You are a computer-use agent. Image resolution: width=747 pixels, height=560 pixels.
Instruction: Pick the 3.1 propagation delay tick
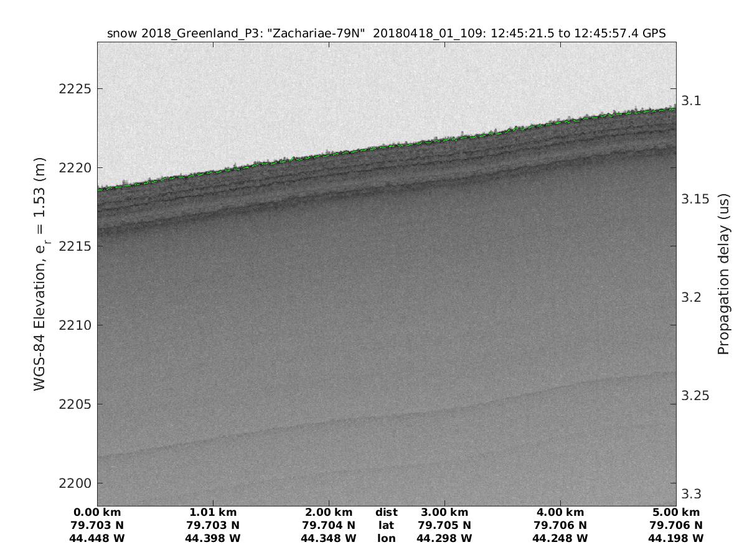click(691, 100)
